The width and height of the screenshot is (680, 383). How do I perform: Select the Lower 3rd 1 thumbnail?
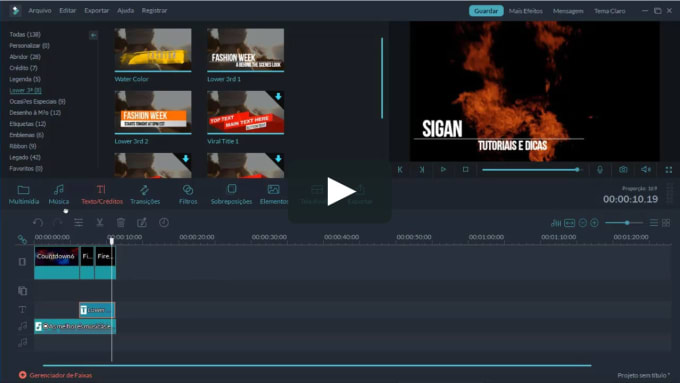coord(245,49)
